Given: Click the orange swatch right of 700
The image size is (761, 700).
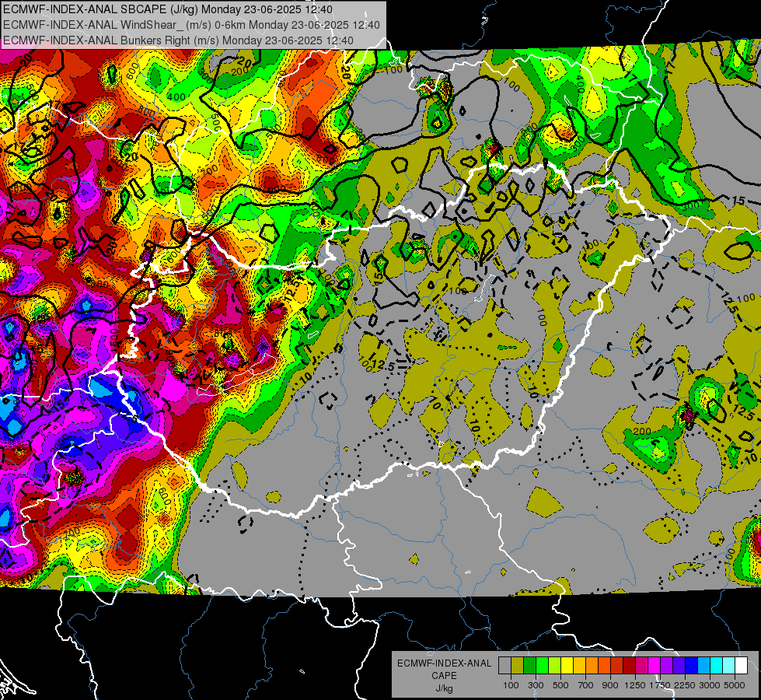Looking at the screenshot, I should click(x=592, y=665).
